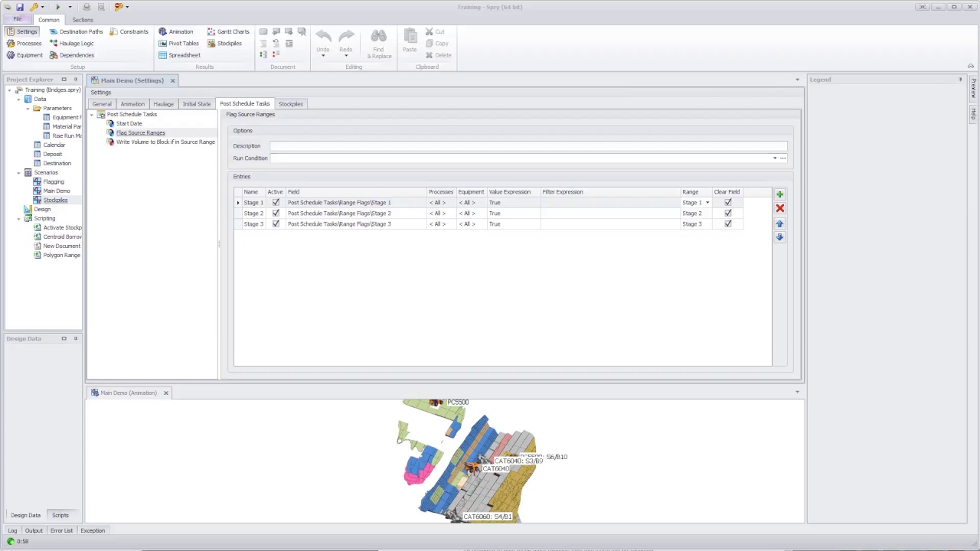Open Processes in the Setup group

(24, 44)
